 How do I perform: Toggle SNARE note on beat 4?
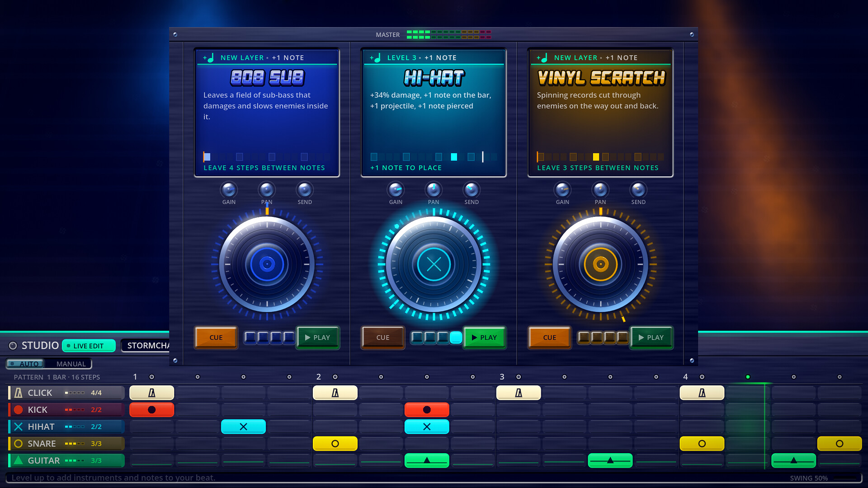coord(702,444)
